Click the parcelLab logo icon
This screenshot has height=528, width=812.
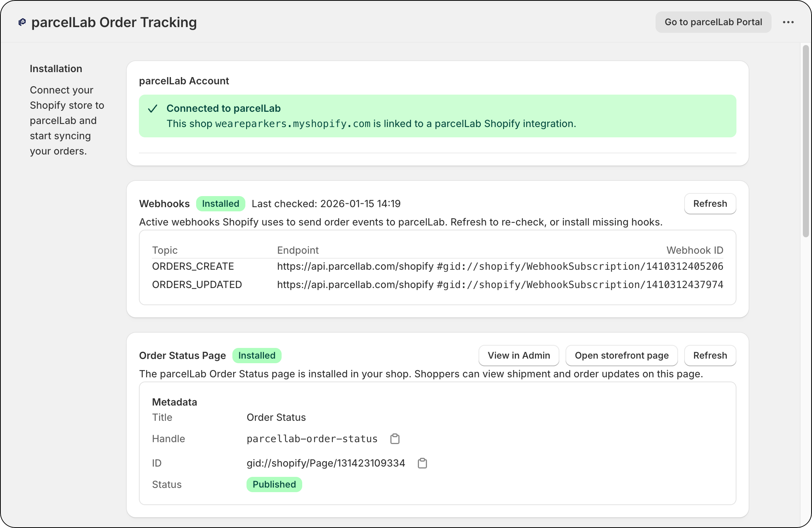point(21,22)
